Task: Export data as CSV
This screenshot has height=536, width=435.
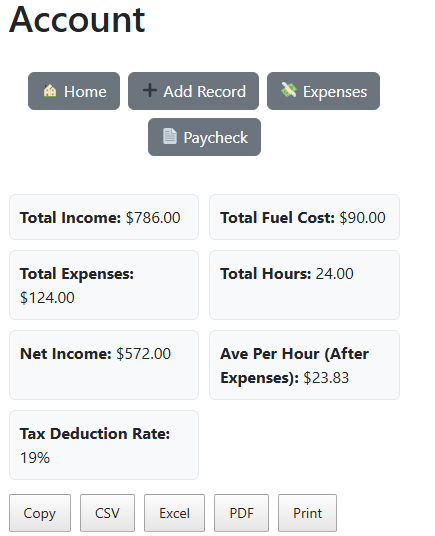Action: (107, 513)
